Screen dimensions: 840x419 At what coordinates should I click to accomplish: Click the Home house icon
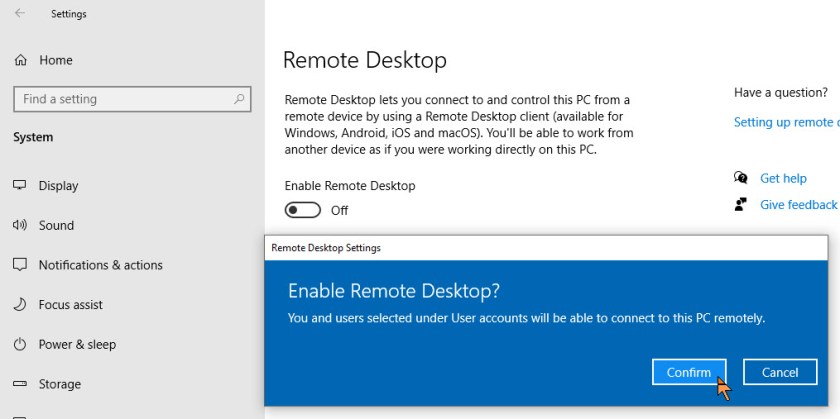pos(20,60)
